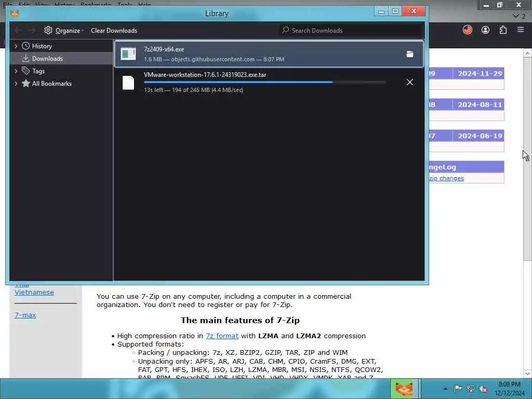Open the browser hamburger menu
Viewport: 532px width, 399px height.
tap(521, 30)
